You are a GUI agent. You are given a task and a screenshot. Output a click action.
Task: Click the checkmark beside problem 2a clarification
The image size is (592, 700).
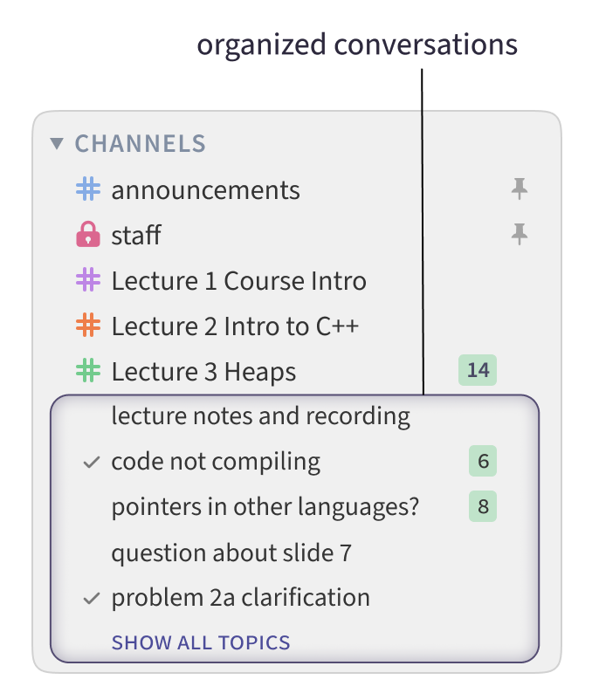pos(91,599)
